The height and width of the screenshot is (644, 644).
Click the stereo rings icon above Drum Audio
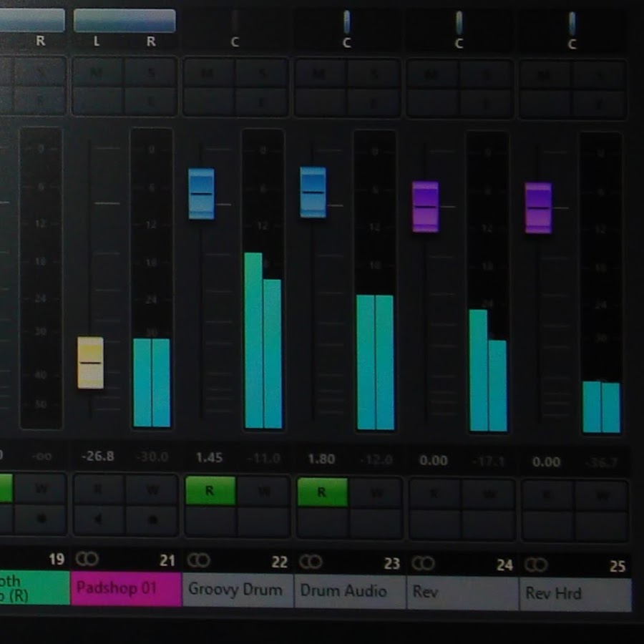[x=311, y=562]
